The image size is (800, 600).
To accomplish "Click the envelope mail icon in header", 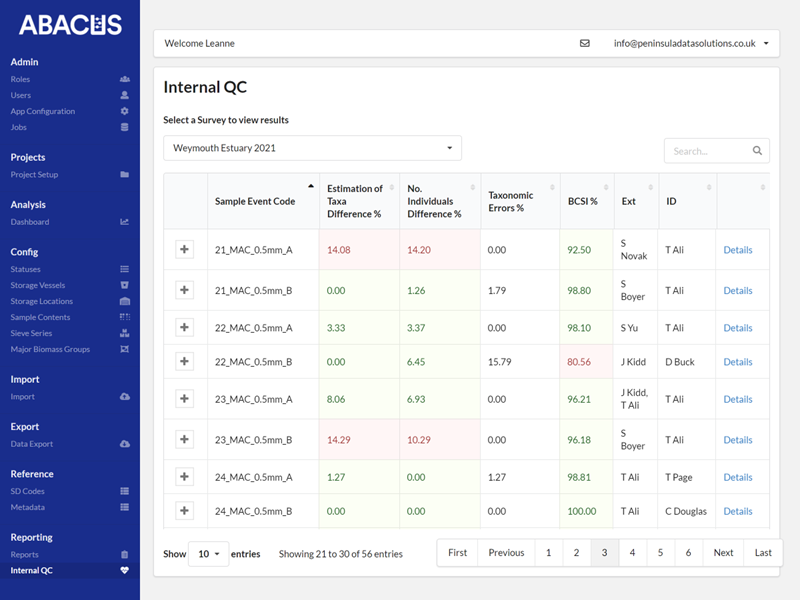I will click(585, 44).
